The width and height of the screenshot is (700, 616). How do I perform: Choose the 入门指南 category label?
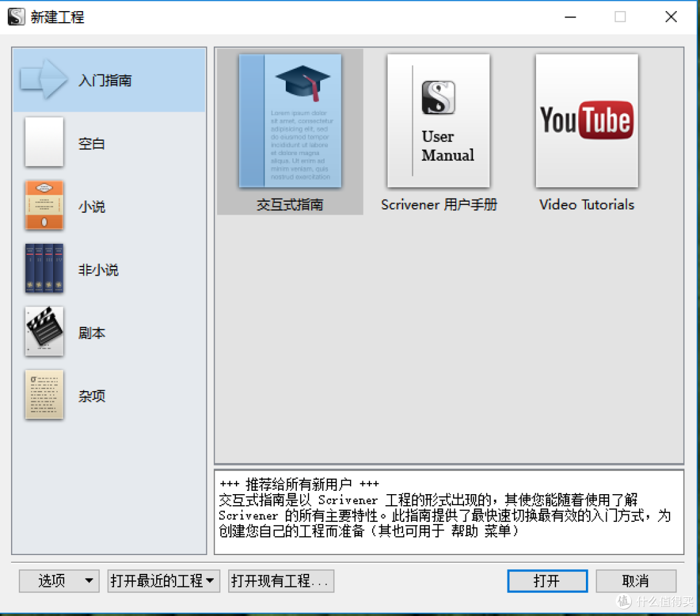(106, 80)
